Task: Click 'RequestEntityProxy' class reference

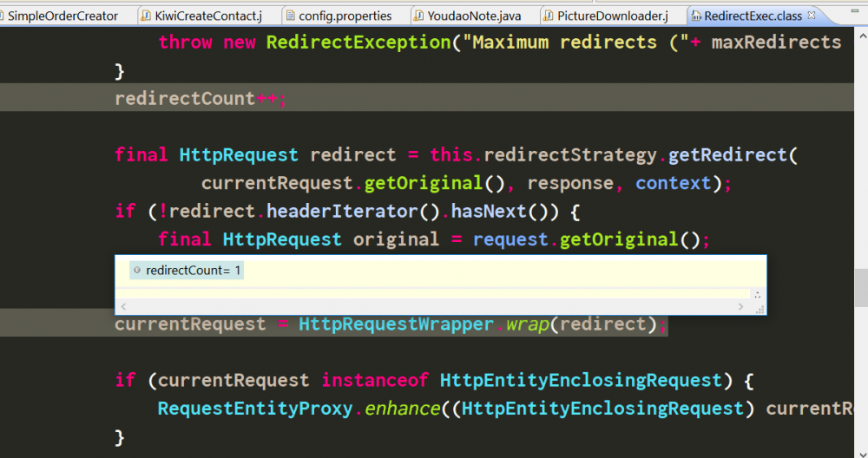Action: coord(254,409)
